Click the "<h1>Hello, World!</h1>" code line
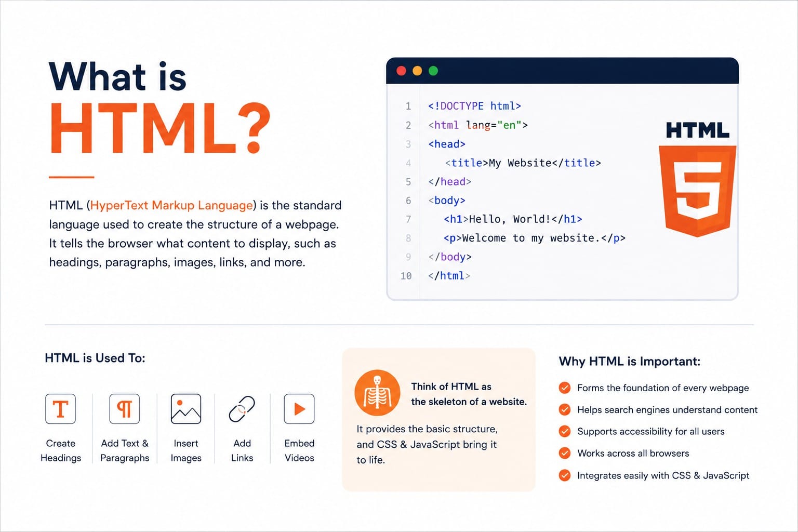This screenshot has width=798, height=532. (513, 219)
